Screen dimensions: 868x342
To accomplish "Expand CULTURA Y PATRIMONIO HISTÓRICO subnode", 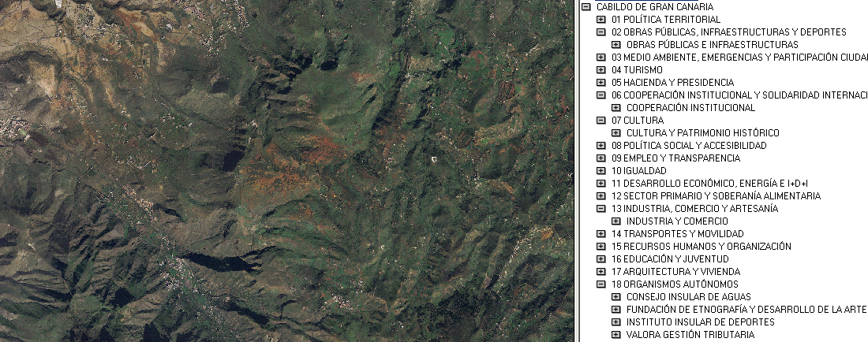I will click(616, 133).
